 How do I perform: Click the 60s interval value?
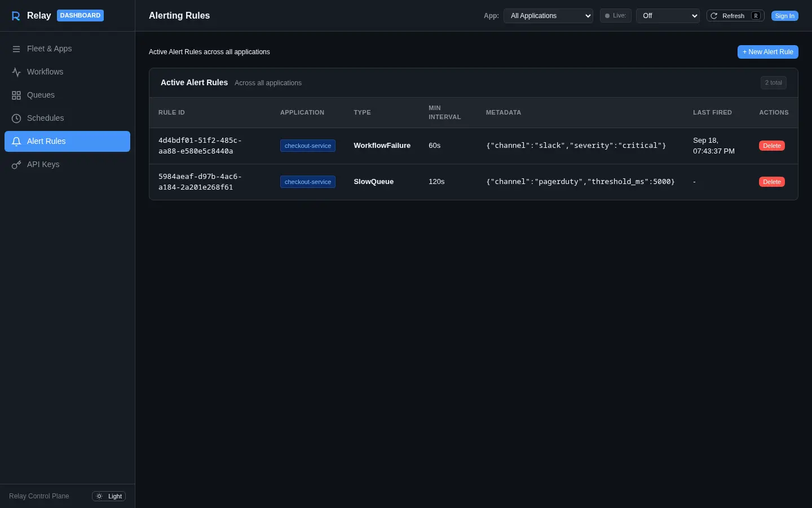coord(434,146)
